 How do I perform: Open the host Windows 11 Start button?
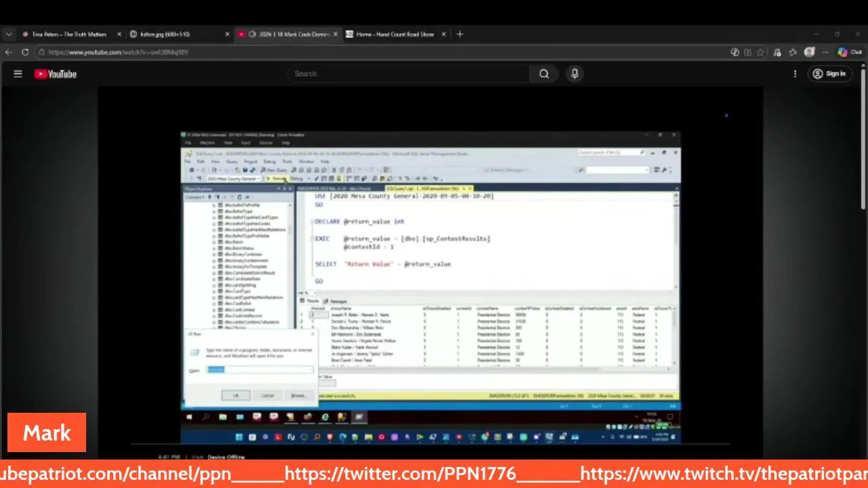pyautogui.click(x=239, y=437)
